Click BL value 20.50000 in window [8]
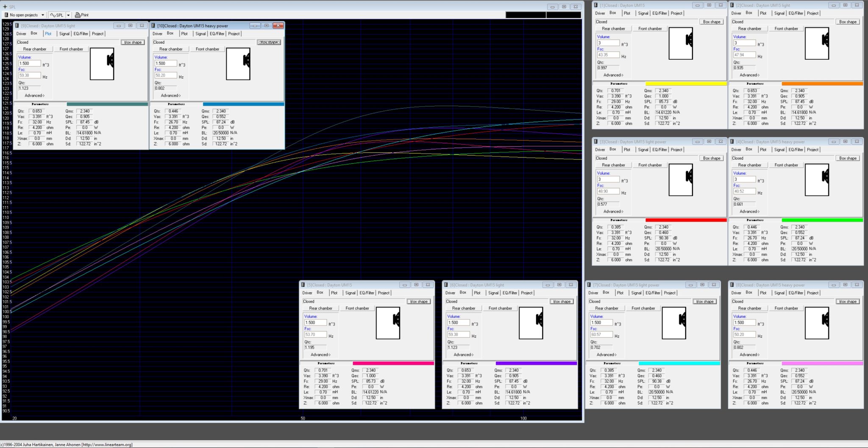Image resolution: width=868 pixels, height=448 pixels. [x=800, y=392]
